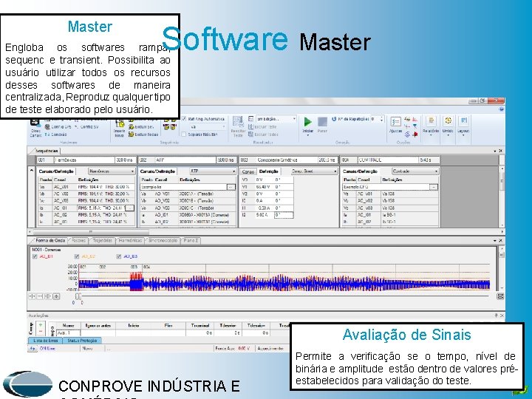Open the waveform panel options arrow
The height and width of the screenshot is (399, 532).
(494, 241)
